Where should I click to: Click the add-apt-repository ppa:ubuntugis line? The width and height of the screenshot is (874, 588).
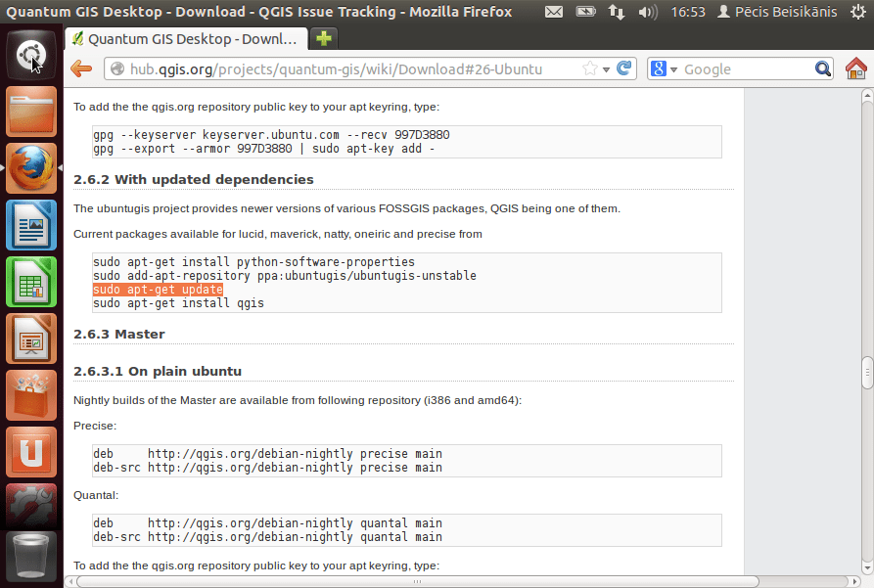point(285,275)
